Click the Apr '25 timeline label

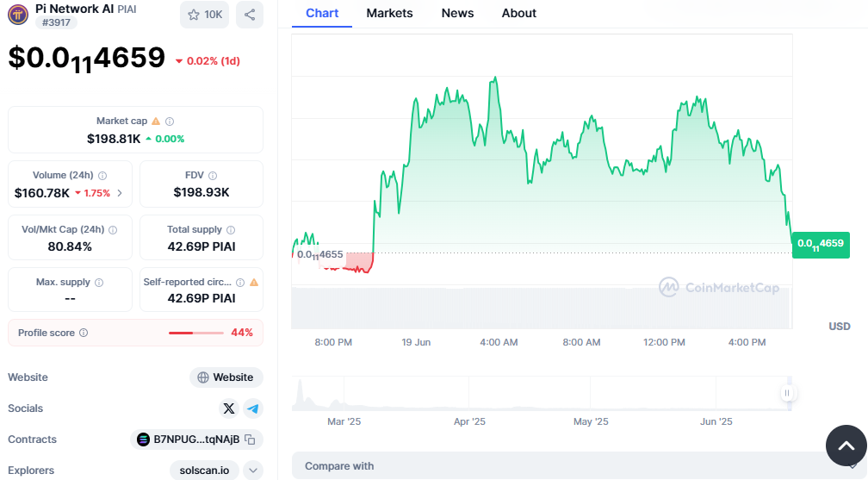point(469,421)
